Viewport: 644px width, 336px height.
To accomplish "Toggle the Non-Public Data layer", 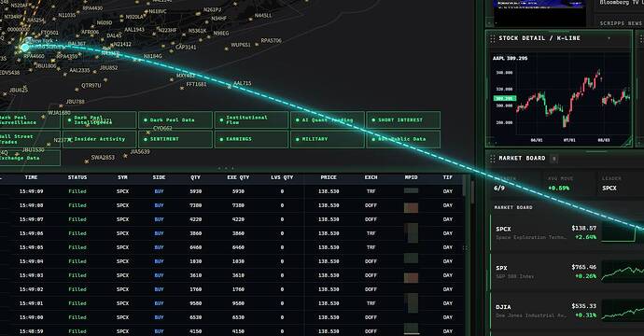I will click(403, 139).
